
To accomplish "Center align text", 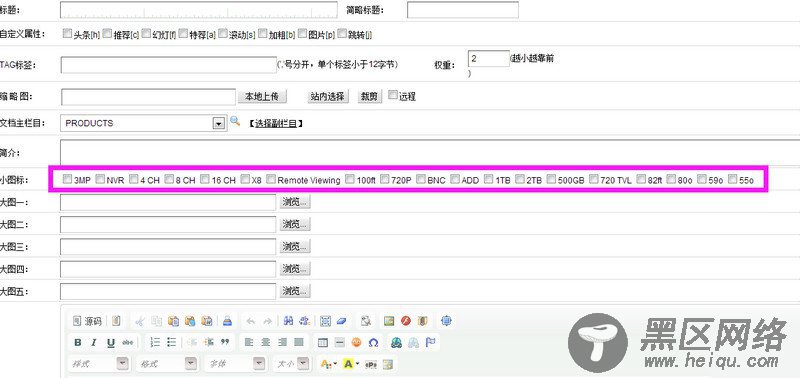I will (x=265, y=342).
